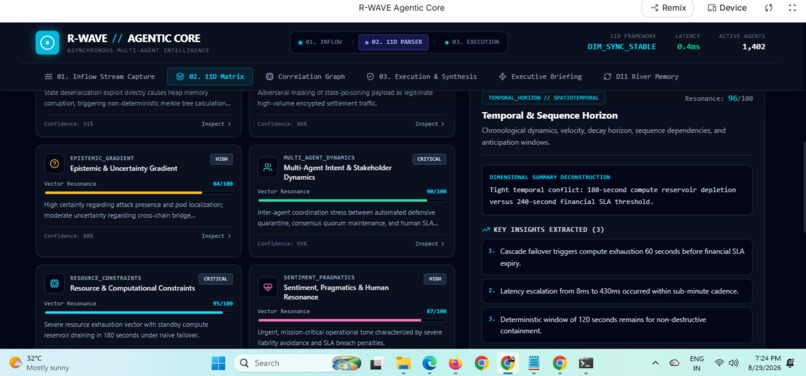
Task: Open the Remix button
Action: 668,8
